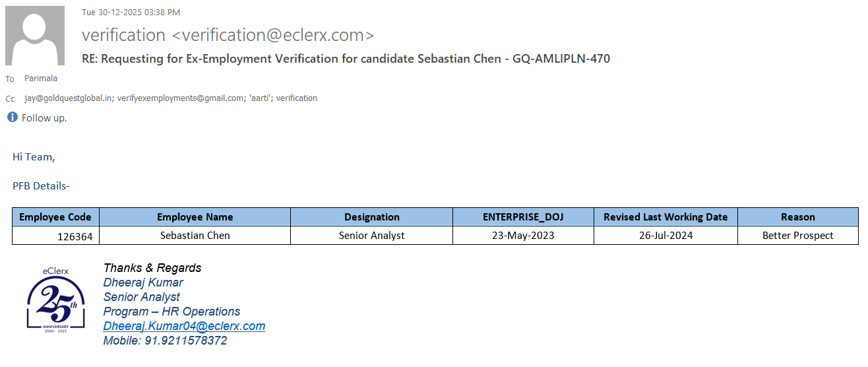Click the Follow up flag message text
This screenshot has width=868, height=367.
44,118
